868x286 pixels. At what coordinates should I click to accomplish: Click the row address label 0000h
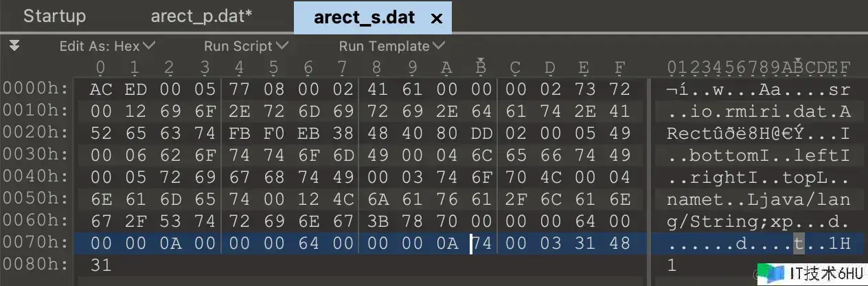pos(36,89)
